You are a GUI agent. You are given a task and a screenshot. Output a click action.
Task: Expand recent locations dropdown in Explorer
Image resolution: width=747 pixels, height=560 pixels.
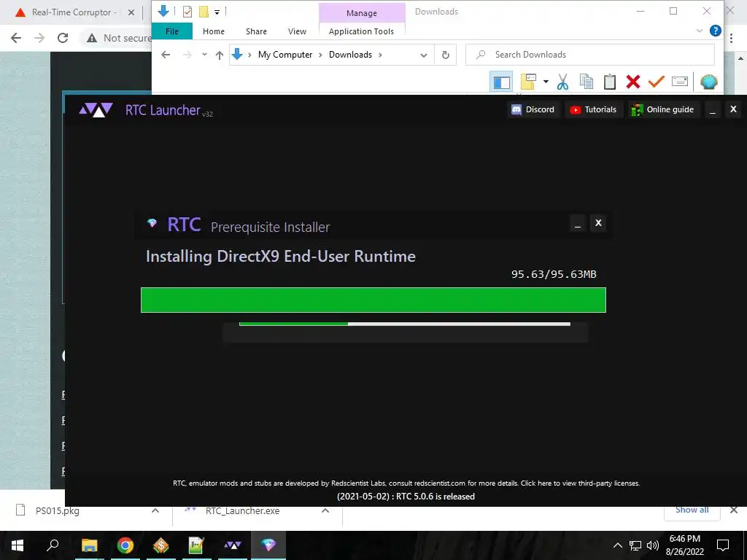point(204,55)
